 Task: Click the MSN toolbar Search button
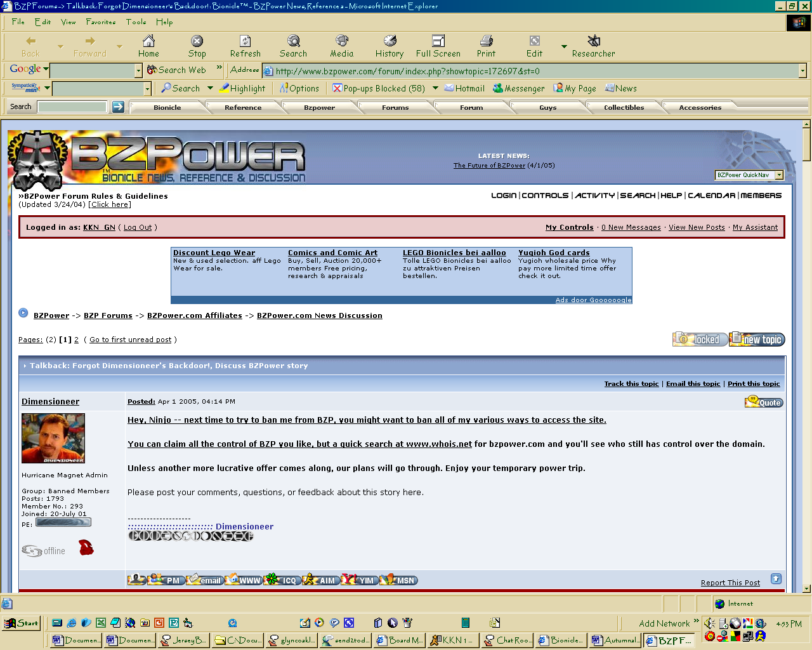tap(180, 88)
